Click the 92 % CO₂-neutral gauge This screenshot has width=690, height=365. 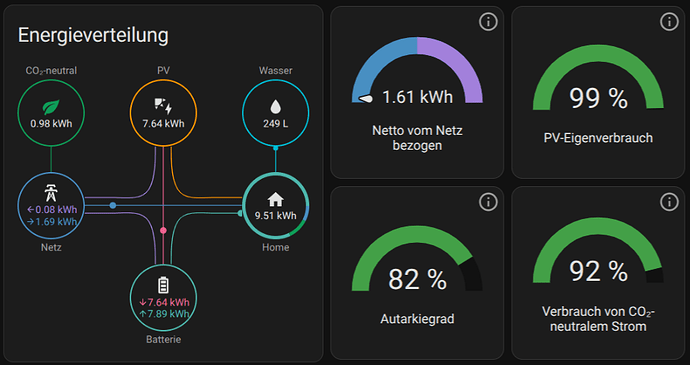click(x=598, y=251)
